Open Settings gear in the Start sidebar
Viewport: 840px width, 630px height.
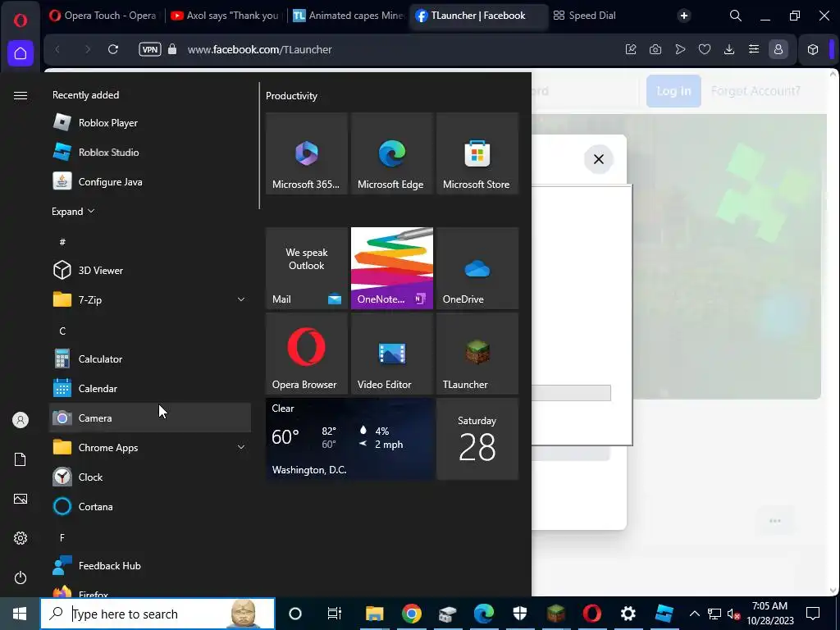tap(21, 538)
